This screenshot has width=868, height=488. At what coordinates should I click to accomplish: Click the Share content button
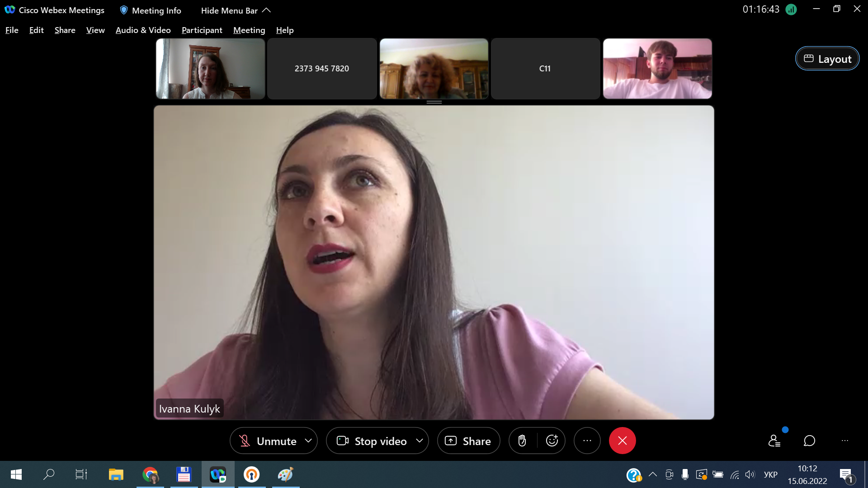coord(468,441)
